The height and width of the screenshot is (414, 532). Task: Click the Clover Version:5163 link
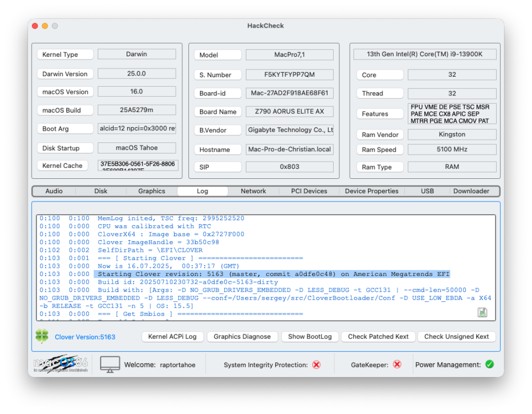[85, 337]
